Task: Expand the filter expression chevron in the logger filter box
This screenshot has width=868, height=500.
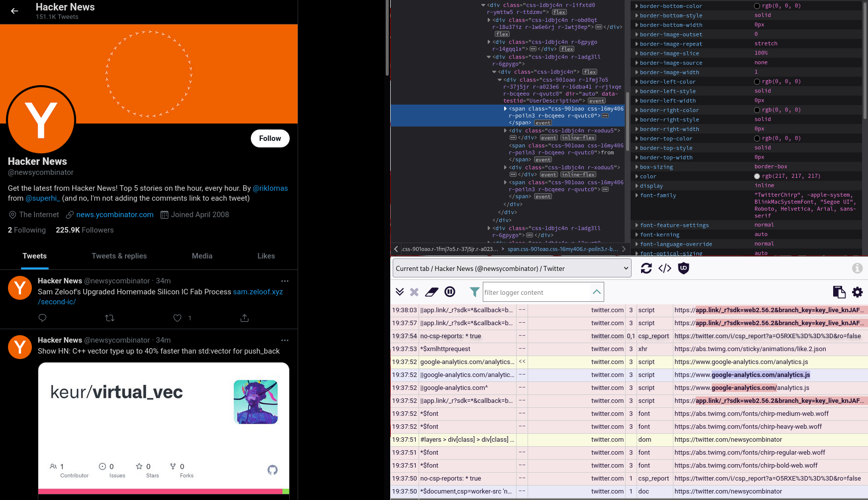Action: [x=596, y=292]
